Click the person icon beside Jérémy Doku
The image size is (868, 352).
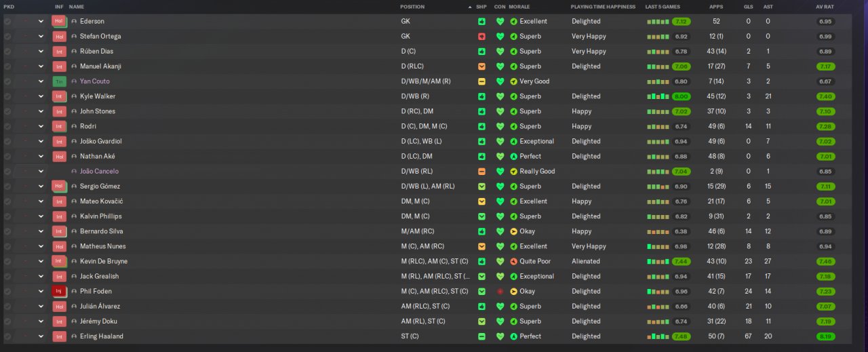(74, 321)
